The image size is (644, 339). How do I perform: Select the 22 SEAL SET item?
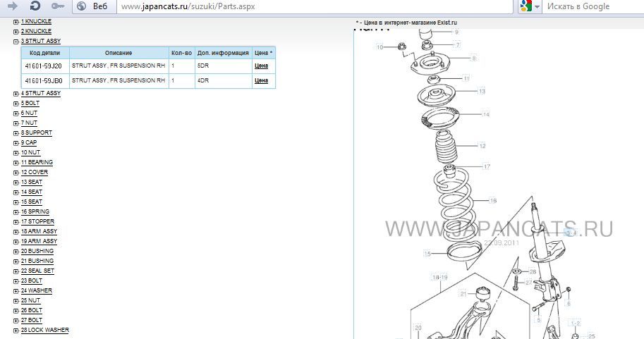coord(40,271)
